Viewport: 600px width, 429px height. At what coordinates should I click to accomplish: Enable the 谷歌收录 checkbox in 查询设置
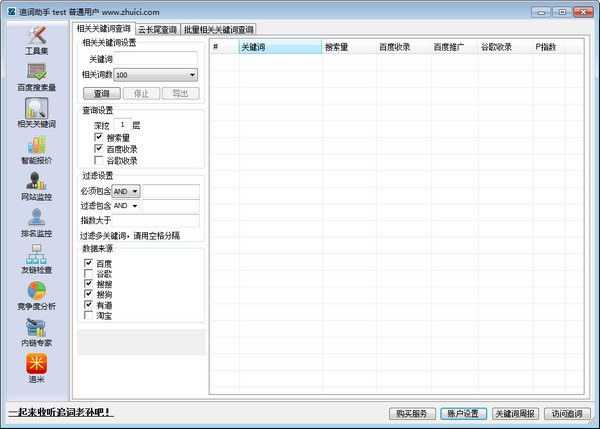click(98, 160)
